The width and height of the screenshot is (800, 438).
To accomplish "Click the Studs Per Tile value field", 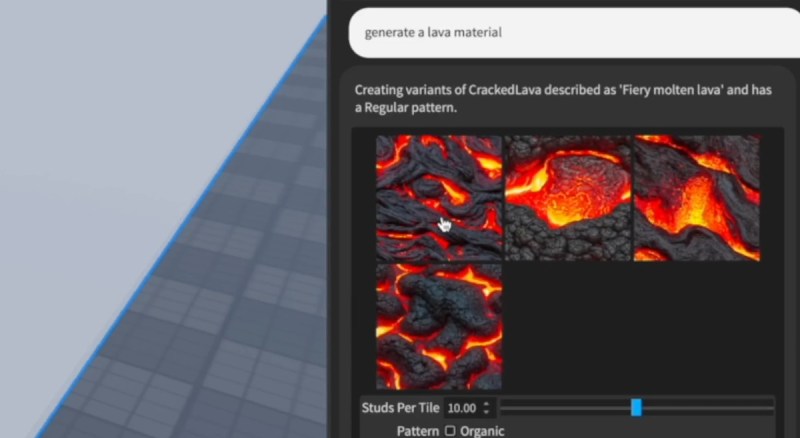I will click(x=462, y=408).
